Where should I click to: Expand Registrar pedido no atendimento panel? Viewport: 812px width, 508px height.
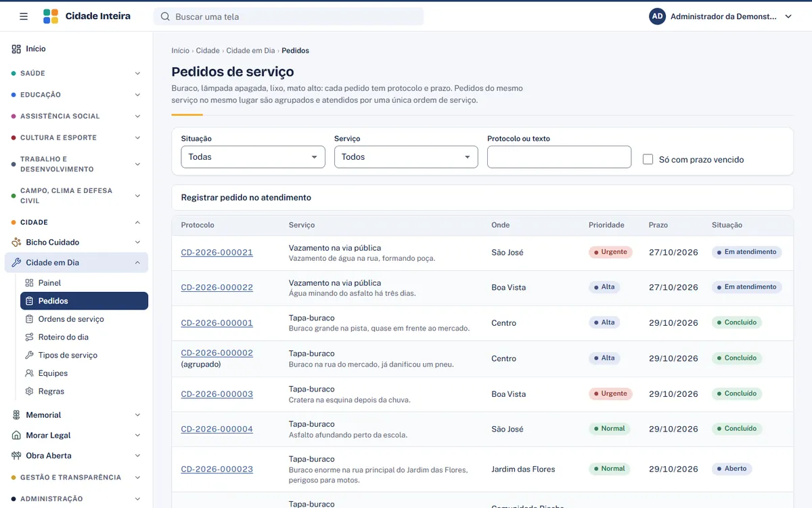point(482,198)
